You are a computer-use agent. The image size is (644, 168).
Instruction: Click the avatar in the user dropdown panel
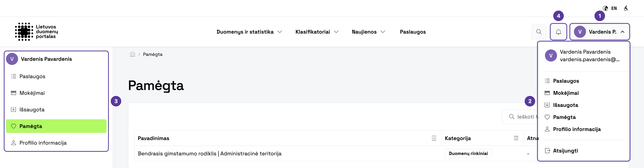pos(551,55)
